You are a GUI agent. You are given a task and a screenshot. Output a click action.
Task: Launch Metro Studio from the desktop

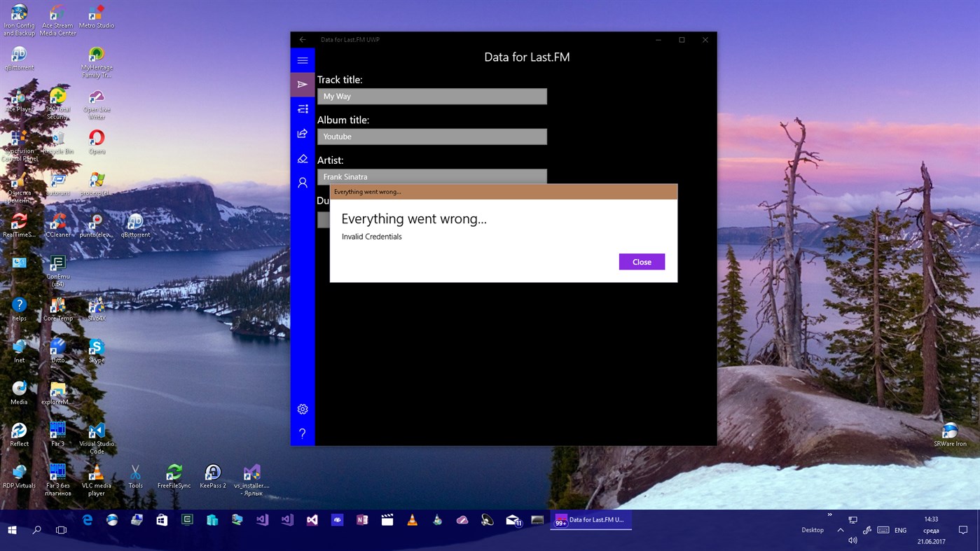[97, 16]
